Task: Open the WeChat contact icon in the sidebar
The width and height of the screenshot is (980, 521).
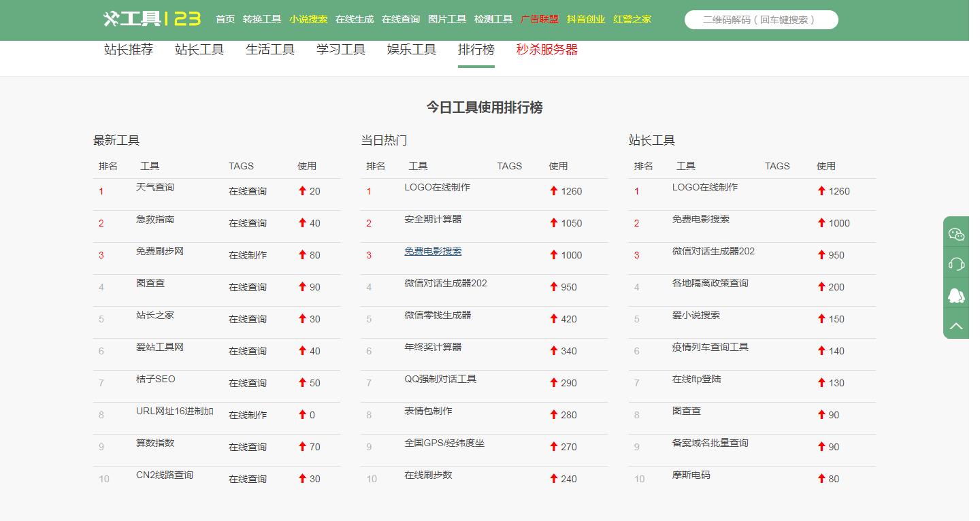Action: [955, 233]
